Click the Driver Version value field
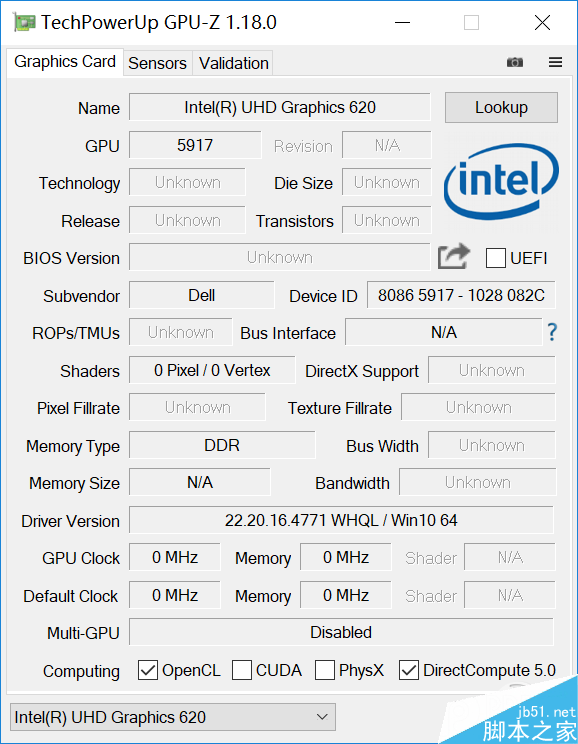Screen dimensions: 578x744 (x=341, y=520)
